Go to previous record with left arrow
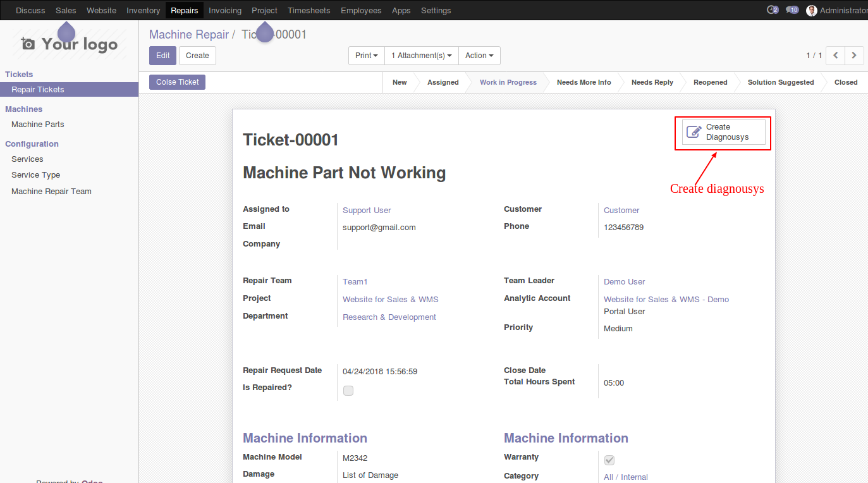Screen dimensions: 868x483 pyautogui.click(x=836, y=56)
